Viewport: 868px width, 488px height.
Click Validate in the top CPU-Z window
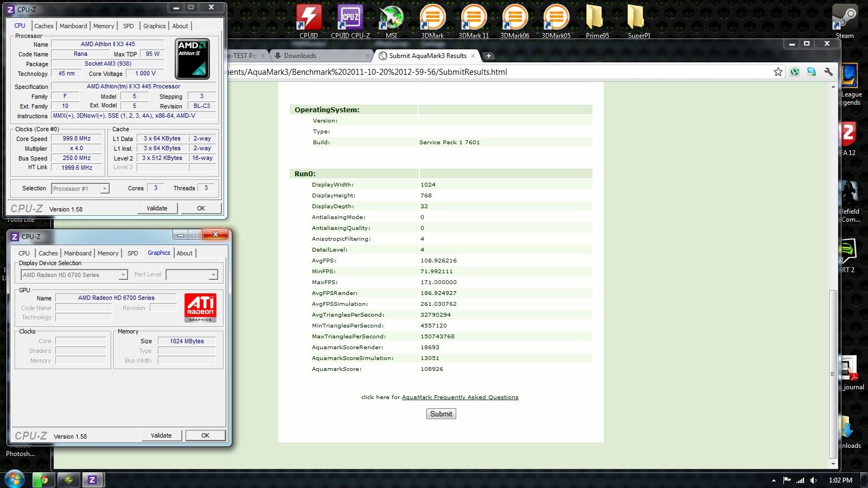(157, 208)
